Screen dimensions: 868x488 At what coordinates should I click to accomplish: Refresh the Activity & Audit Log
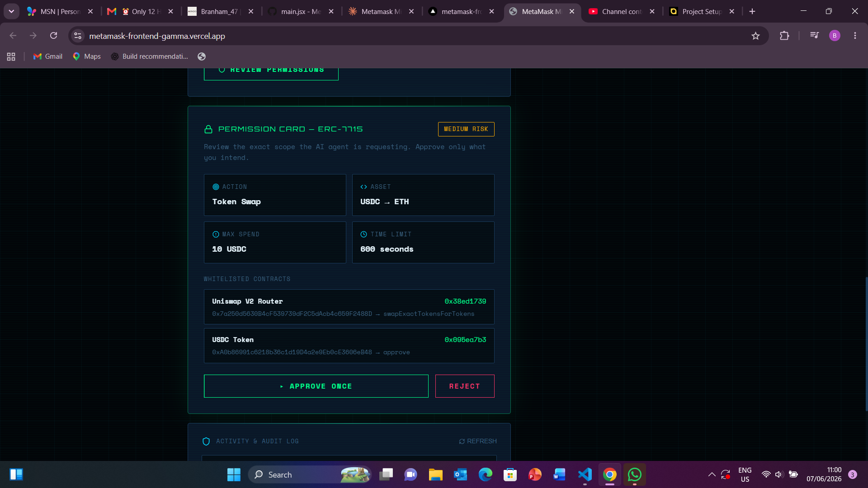(x=478, y=441)
